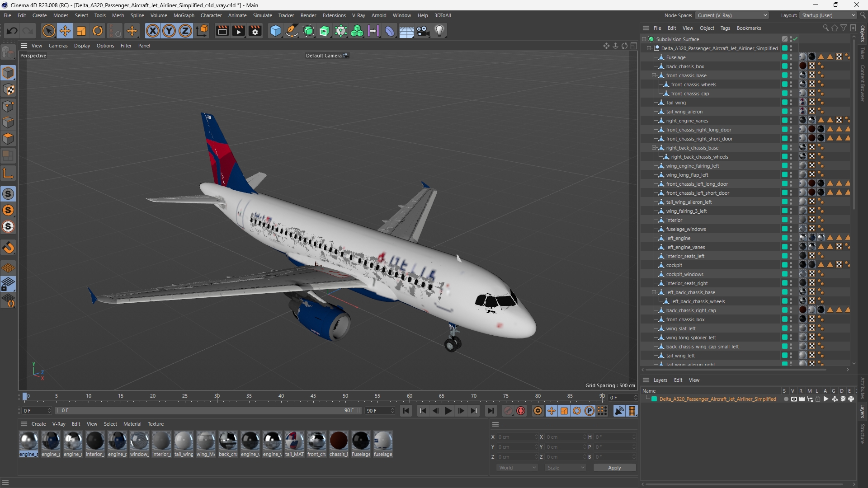
Task: Collapse the Subdivision Surface tree node
Action: [644, 39]
